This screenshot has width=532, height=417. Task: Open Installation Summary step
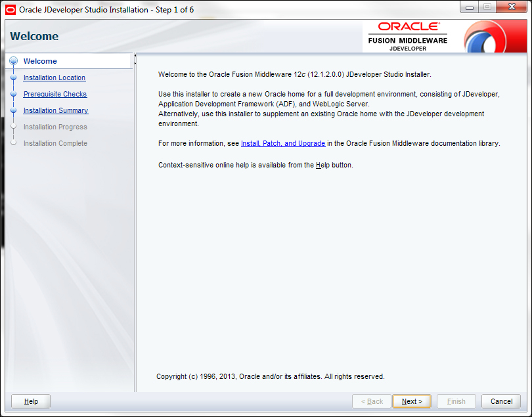[56, 110]
